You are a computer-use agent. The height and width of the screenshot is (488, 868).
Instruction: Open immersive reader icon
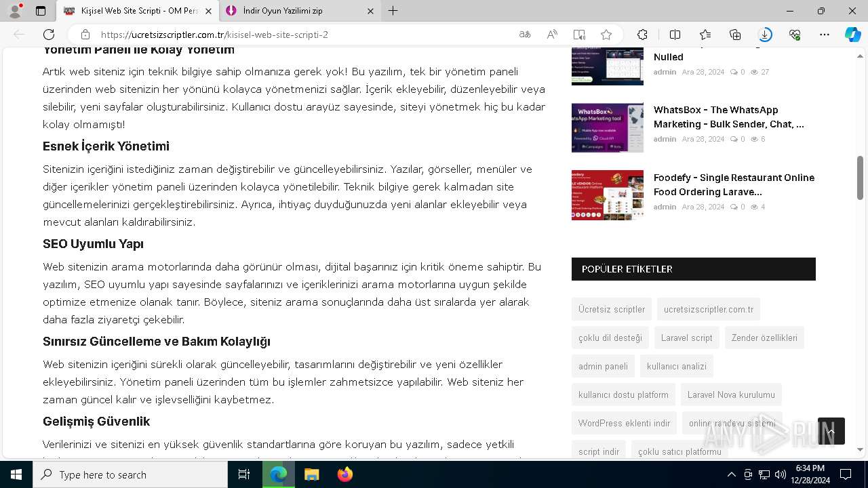click(579, 35)
